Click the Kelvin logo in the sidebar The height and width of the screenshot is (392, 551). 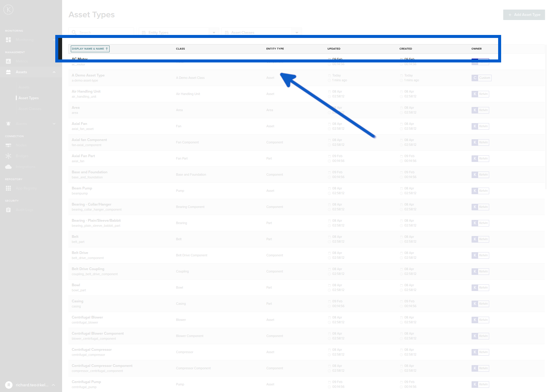[8, 10]
